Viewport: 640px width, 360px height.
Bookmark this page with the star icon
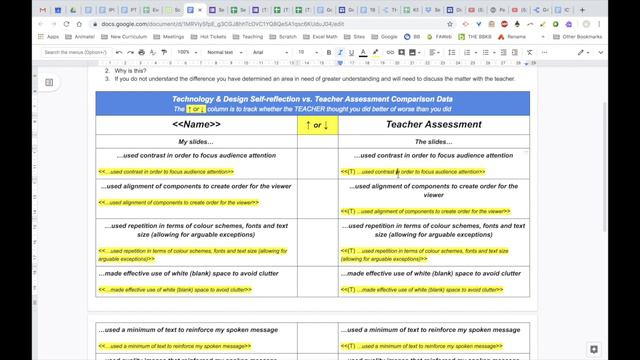(x=450, y=24)
